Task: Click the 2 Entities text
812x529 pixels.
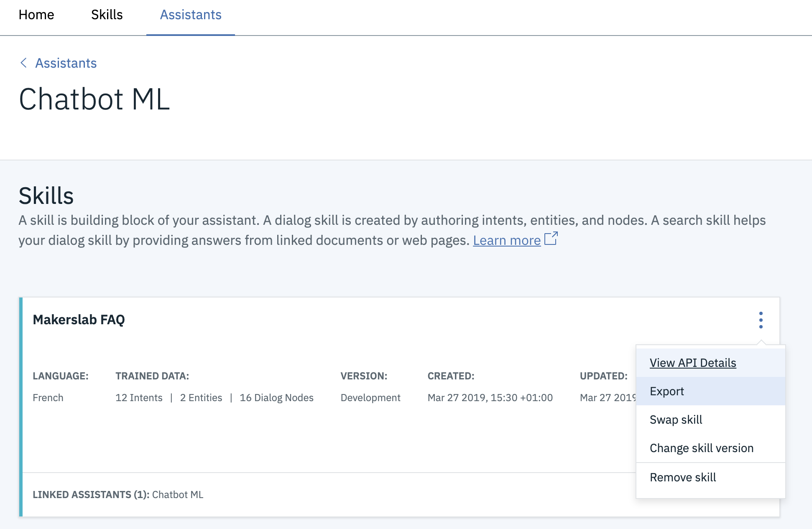Action: (x=201, y=397)
